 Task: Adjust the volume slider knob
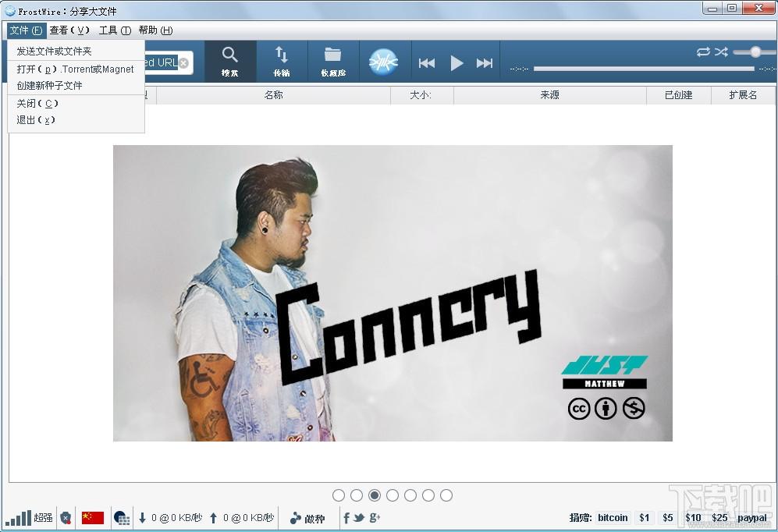point(755,51)
